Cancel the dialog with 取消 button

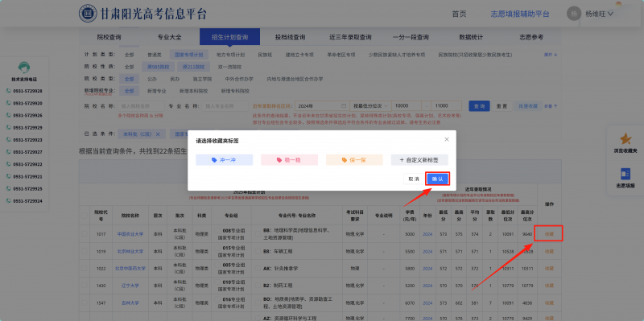pyautogui.click(x=414, y=179)
